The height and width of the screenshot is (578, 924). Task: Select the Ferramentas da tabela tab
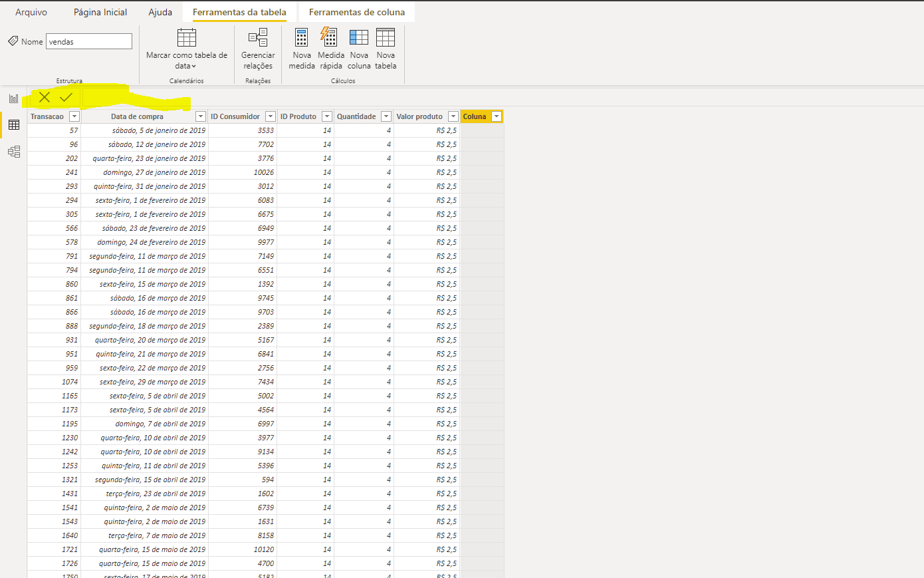[239, 12]
